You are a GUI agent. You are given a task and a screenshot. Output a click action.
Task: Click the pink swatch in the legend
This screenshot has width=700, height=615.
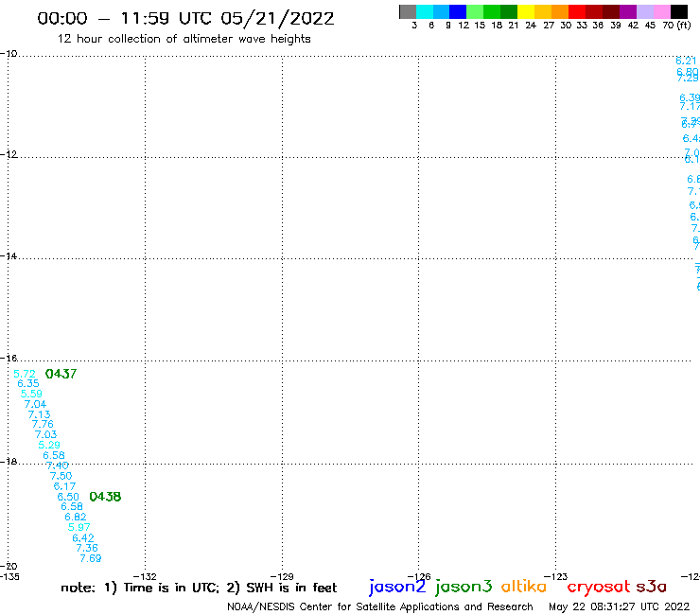pos(661,11)
